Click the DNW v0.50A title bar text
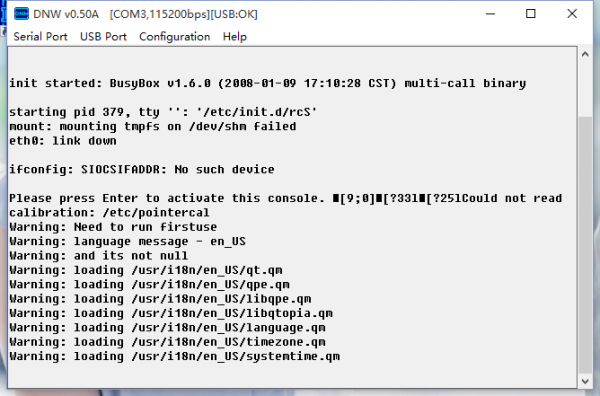Viewport: 600px width, 396px height. pyautogui.click(x=66, y=14)
